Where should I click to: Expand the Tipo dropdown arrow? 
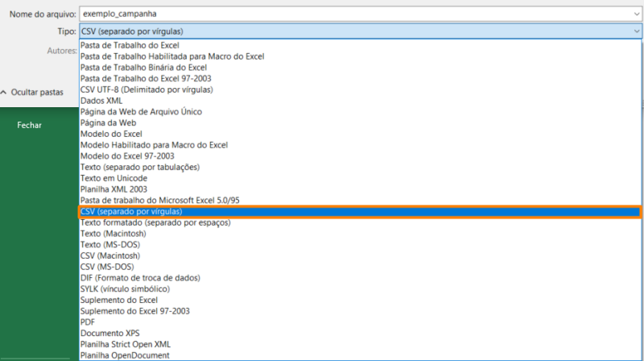[x=636, y=31]
